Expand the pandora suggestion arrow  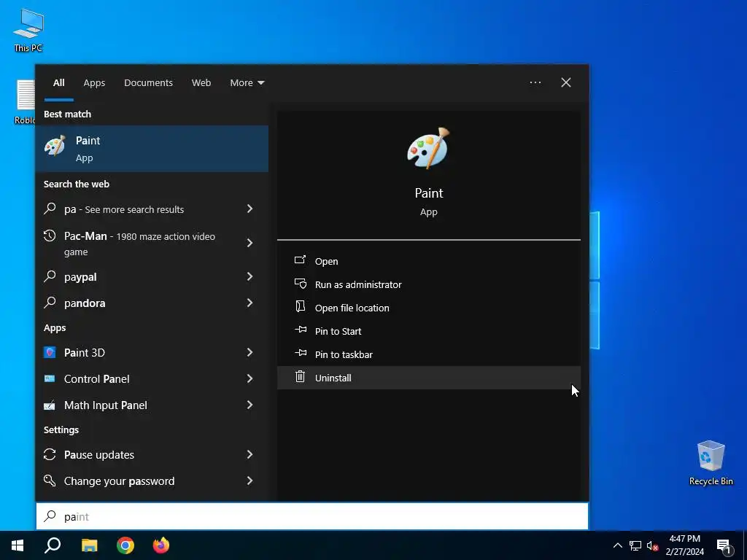tap(249, 303)
